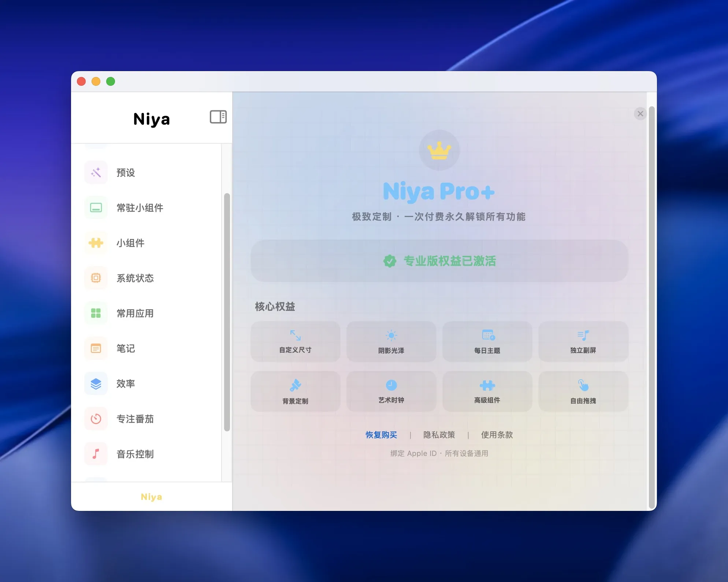Select the 独立副屏 feature card

[583, 342]
